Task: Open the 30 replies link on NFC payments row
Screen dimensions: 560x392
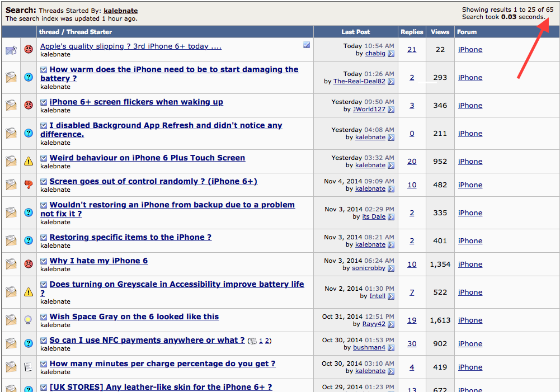Action: coord(412,343)
